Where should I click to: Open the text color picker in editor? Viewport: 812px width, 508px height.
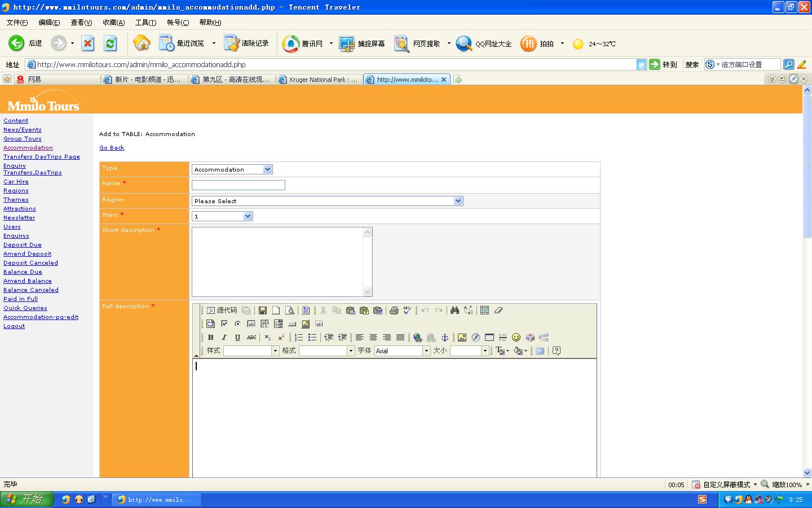click(x=501, y=351)
